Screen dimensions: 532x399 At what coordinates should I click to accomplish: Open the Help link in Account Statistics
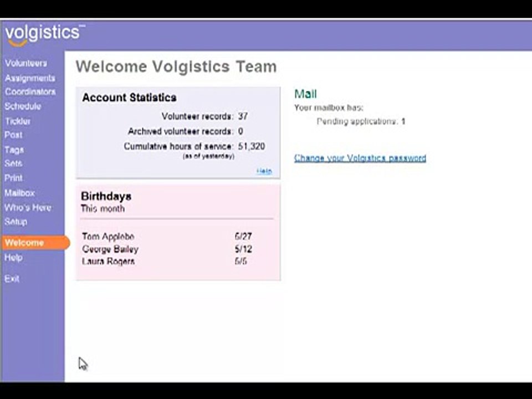(x=264, y=171)
